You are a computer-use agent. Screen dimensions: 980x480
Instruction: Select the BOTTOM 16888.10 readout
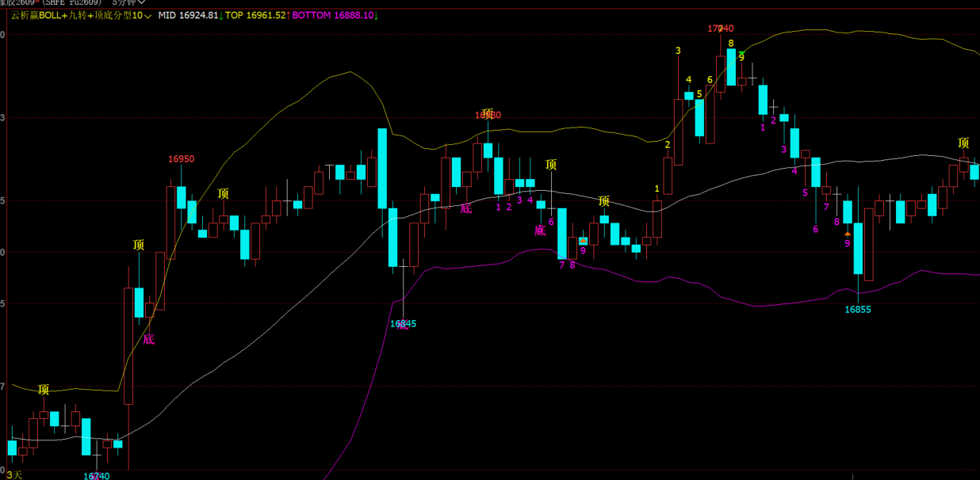333,15
